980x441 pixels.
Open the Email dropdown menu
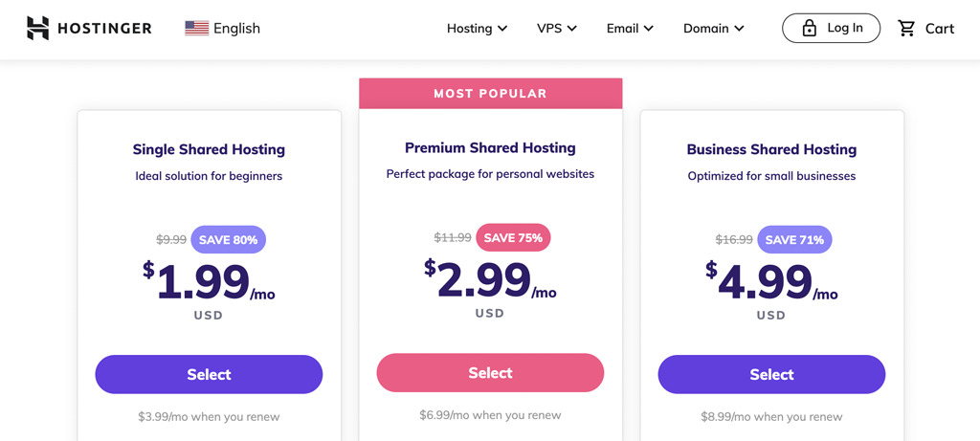630,28
